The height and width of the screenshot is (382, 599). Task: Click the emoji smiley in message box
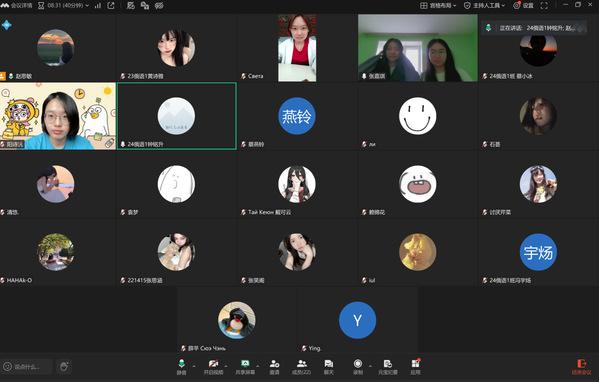(x=7, y=367)
